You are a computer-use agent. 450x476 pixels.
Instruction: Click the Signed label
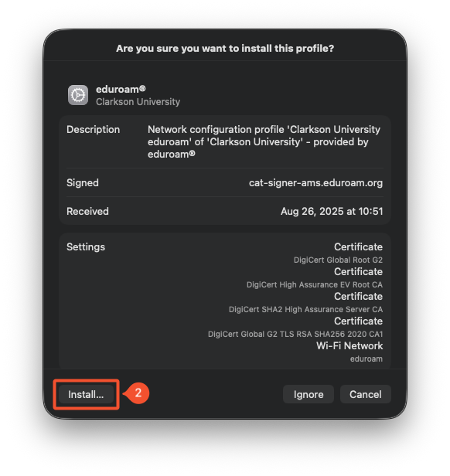coord(83,182)
